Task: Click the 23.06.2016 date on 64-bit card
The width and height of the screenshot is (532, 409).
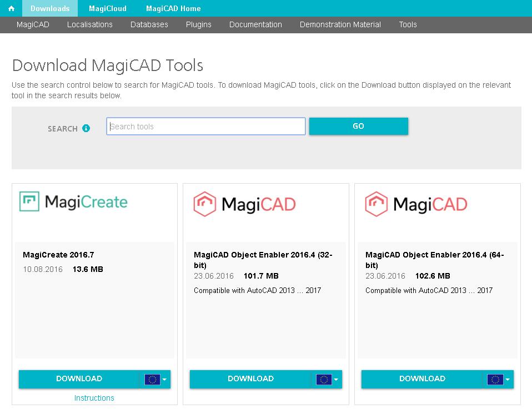Action: click(x=385, y=276)
